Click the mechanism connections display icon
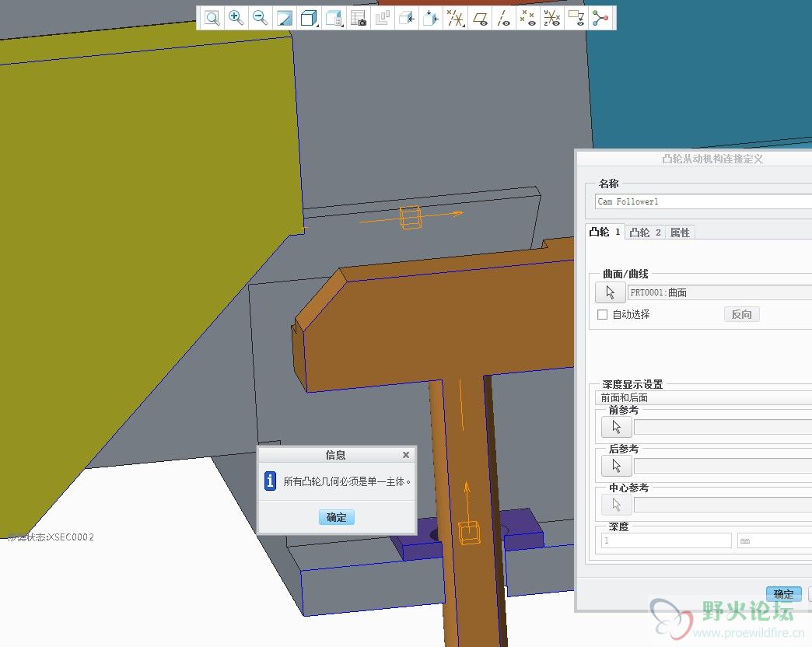 coord(600,18)
